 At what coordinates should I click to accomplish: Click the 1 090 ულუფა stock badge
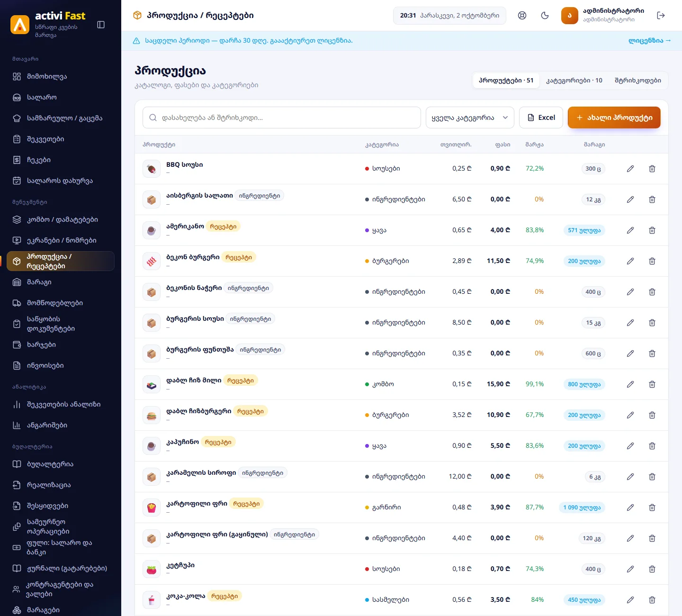coord(582,507)
